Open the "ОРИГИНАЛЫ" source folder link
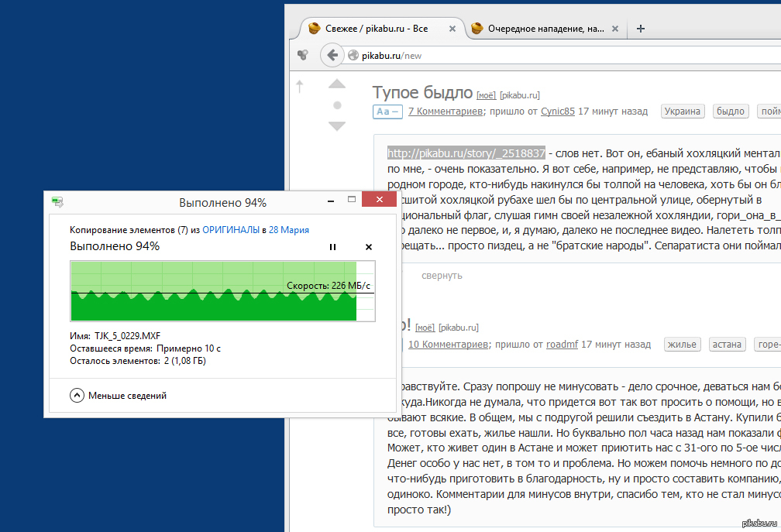This screenshot has height=532, width=781. pos(231,230)
